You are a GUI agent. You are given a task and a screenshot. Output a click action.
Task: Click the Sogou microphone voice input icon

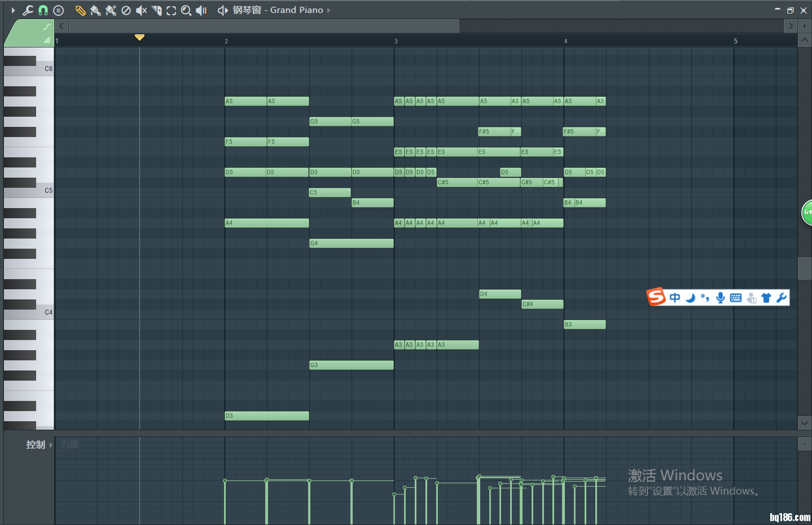(721, 298)
